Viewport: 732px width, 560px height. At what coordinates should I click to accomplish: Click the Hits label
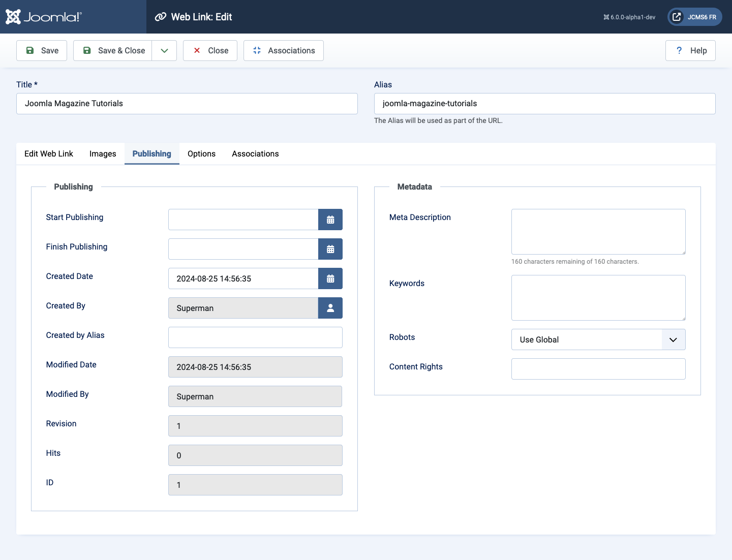point(53,453)
